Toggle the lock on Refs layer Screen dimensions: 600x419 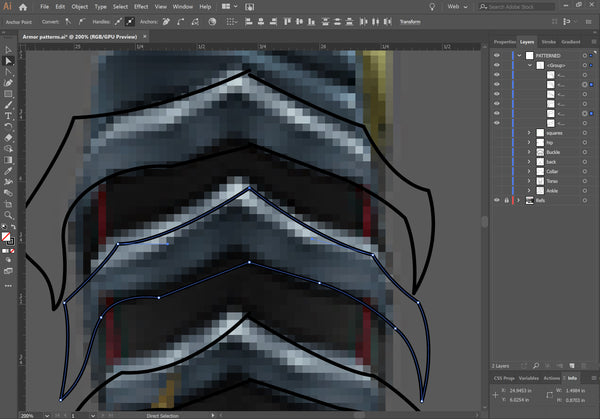tap(507, 200)
